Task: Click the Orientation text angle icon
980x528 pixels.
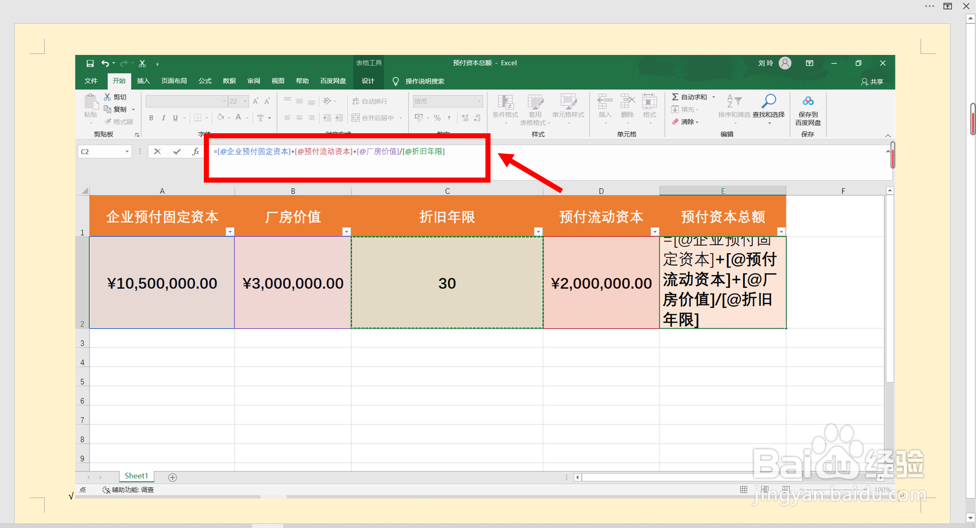Action: (327, 101)
